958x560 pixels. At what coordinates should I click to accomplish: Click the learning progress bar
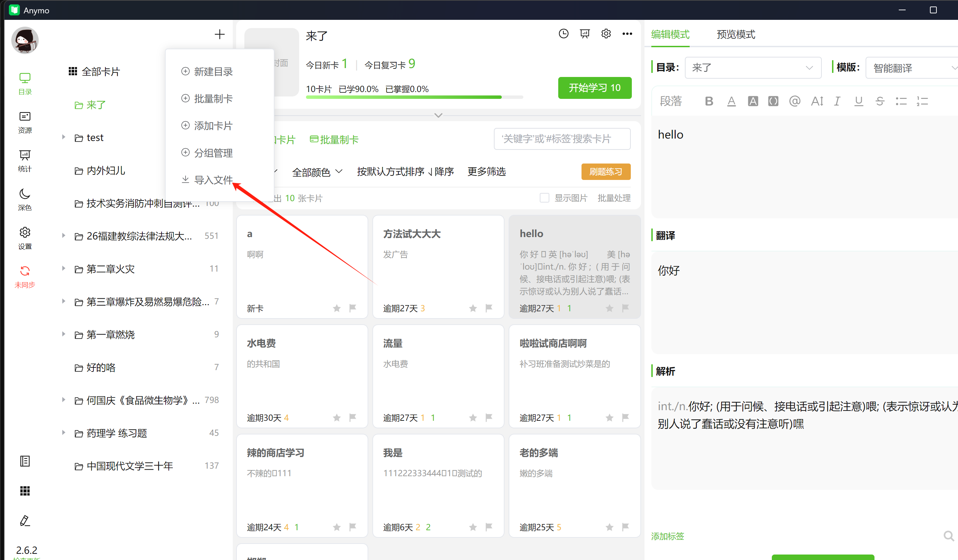point(414,97)
